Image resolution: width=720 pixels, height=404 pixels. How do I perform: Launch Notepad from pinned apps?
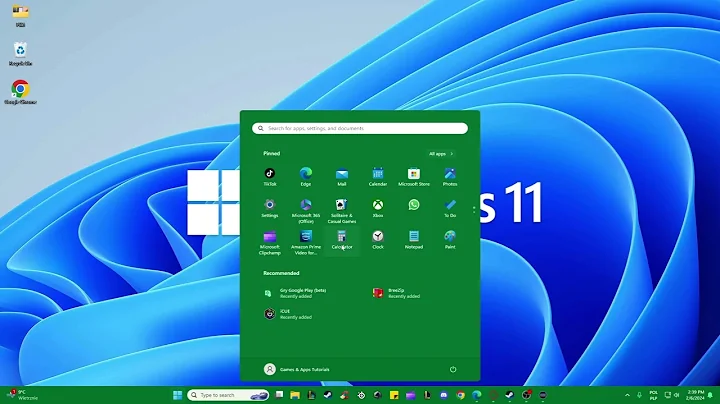[414, 240]
